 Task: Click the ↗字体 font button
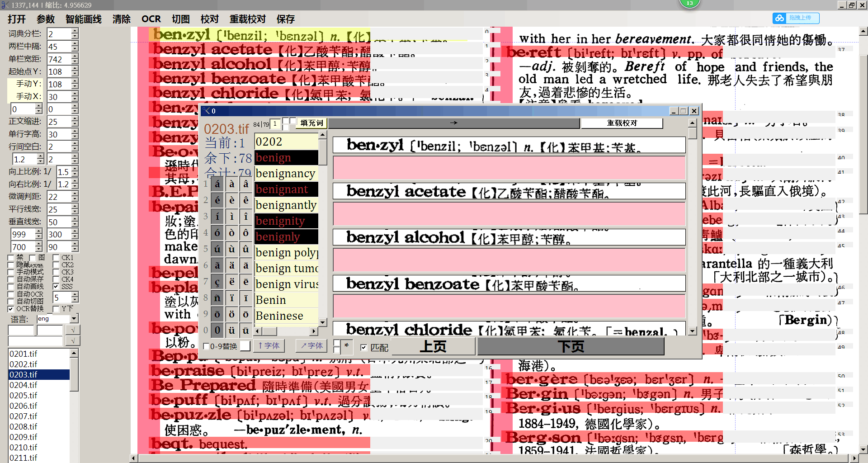tap(311, 346)
